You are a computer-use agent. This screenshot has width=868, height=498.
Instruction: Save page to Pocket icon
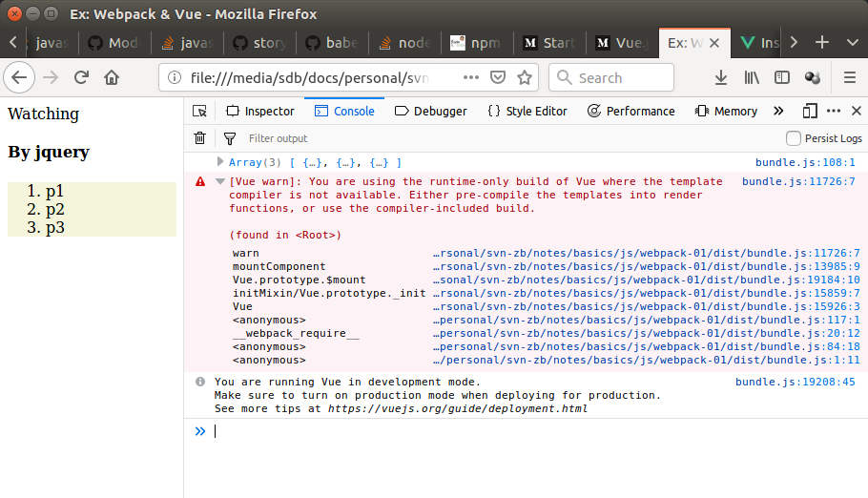click(498, 77)
